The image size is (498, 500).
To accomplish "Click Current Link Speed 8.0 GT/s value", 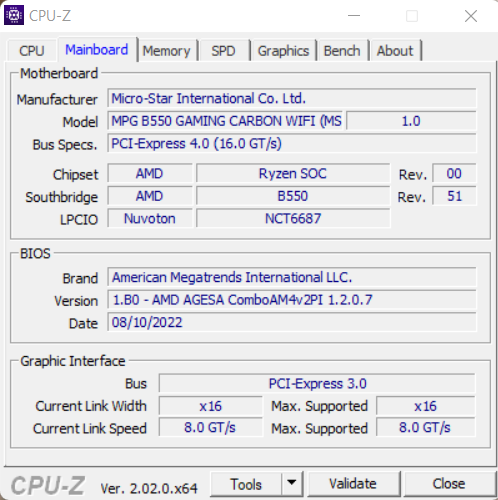I will 211,427.
